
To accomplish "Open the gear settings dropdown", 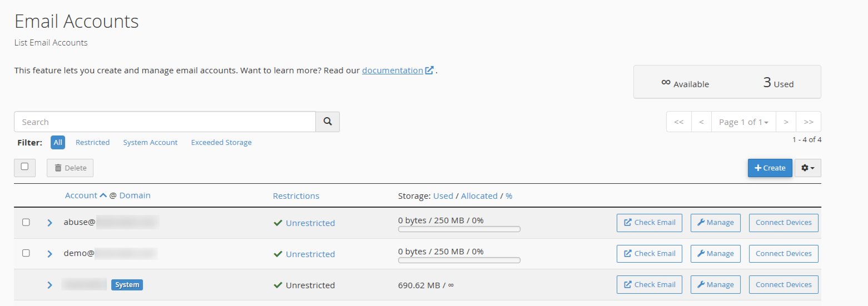I will coord(807,168).
